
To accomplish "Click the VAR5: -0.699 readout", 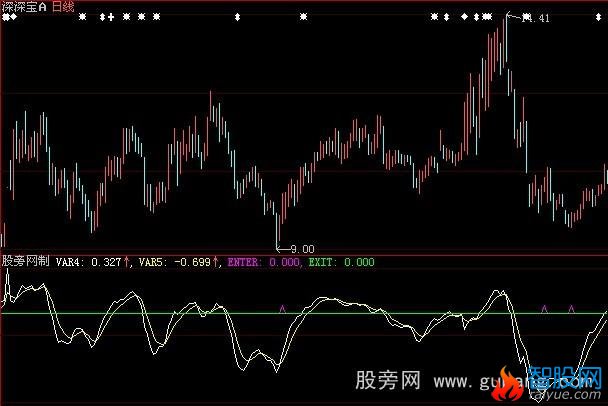I will coord(174,262).
